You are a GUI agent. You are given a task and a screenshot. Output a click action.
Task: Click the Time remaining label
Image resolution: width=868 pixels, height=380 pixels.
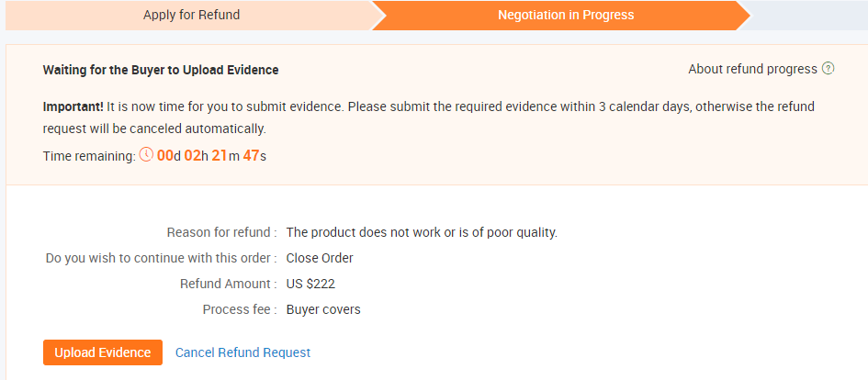(89, 156)
